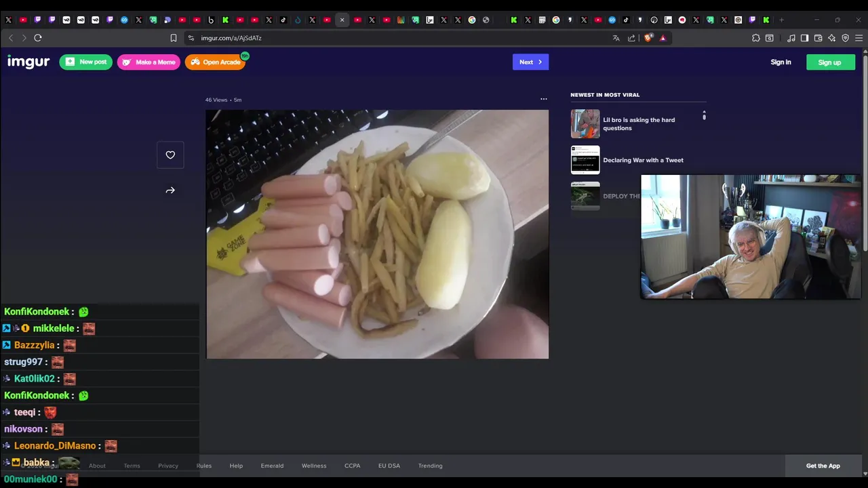This screenshot has height=488, width=868.
Task: Click the 'NEWEST IN MOST VIRAL' heading
Action: click(x=605, y=95)
